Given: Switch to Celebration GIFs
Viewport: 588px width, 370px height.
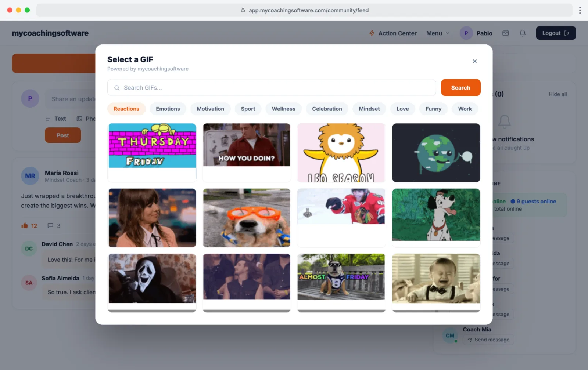Looking at the screenshot, I should point(327,109).
